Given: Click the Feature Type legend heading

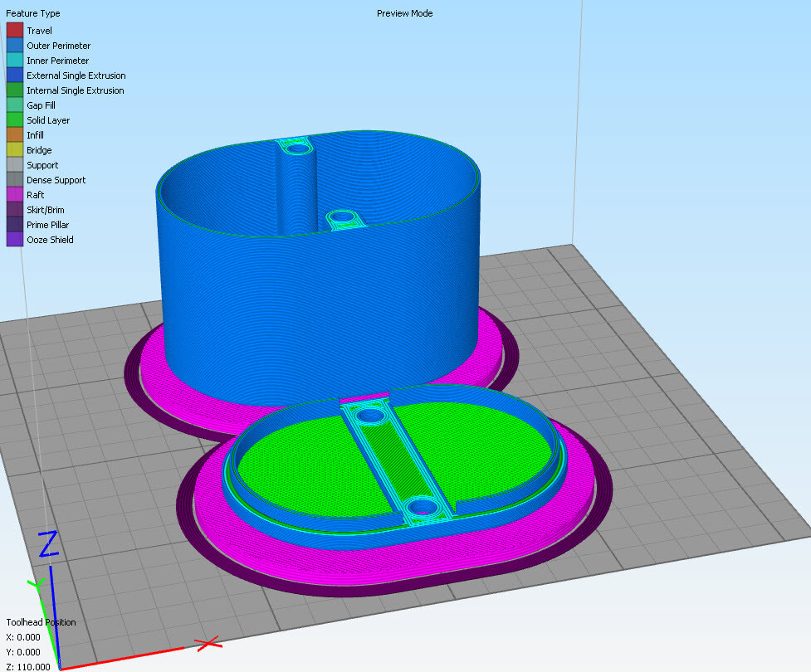Looking at the screenshot, I should [33, 13].
